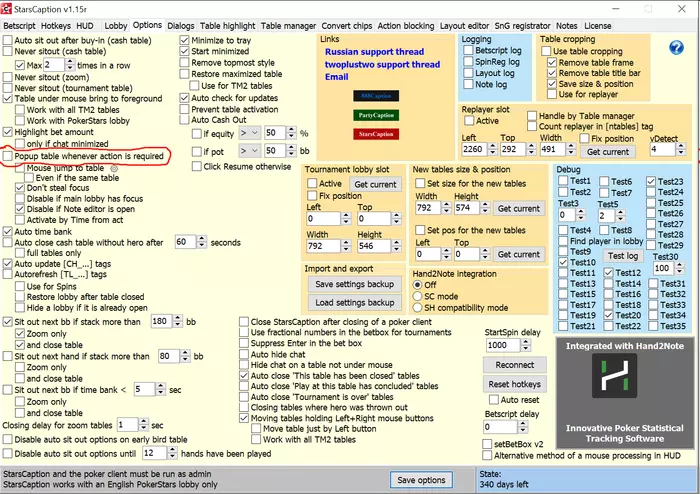
Task: Enable Find player in lobby checkbox
Action: (x=563, y=241)
